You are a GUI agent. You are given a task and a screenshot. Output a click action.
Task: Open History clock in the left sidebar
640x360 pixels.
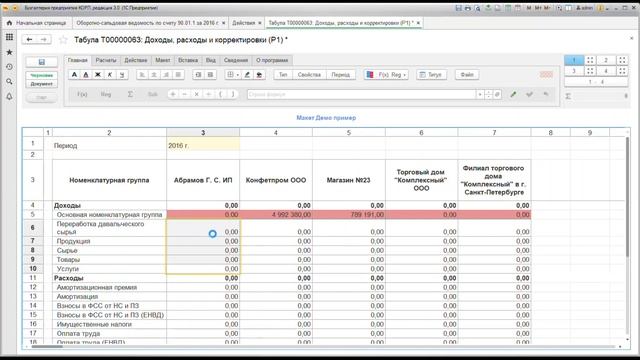tap(9, 67)
